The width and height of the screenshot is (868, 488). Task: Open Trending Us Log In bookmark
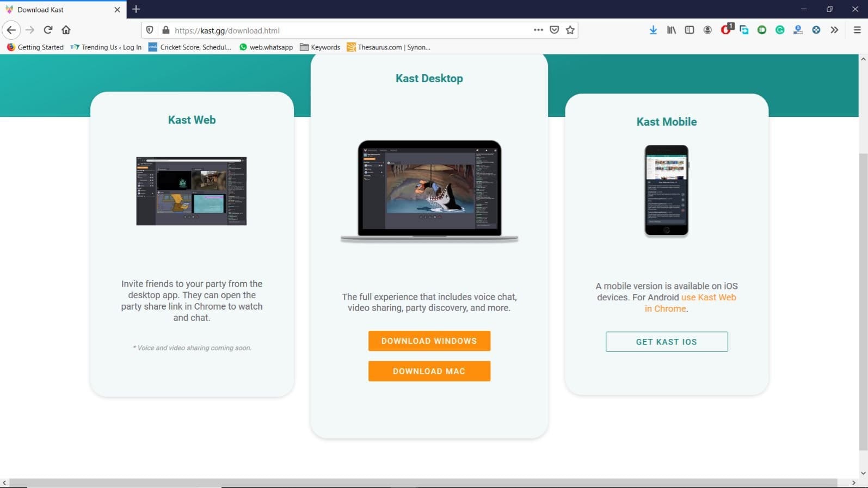106,47
